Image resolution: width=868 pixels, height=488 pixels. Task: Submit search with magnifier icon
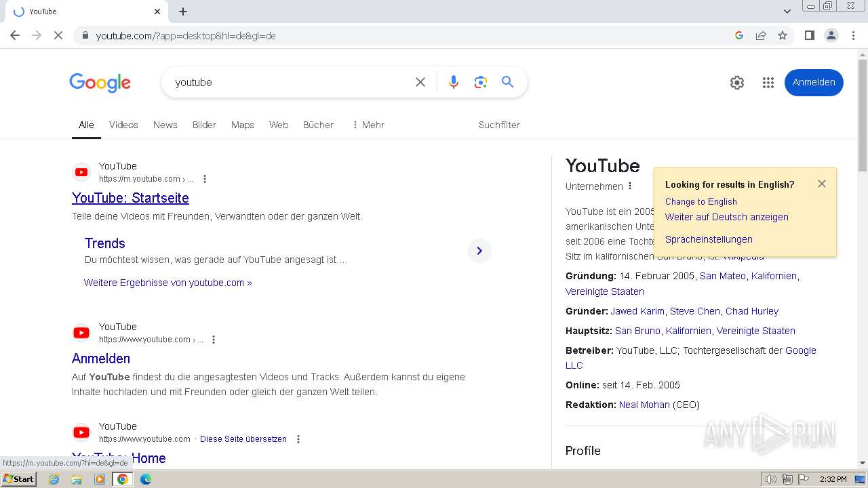(507, 82)
